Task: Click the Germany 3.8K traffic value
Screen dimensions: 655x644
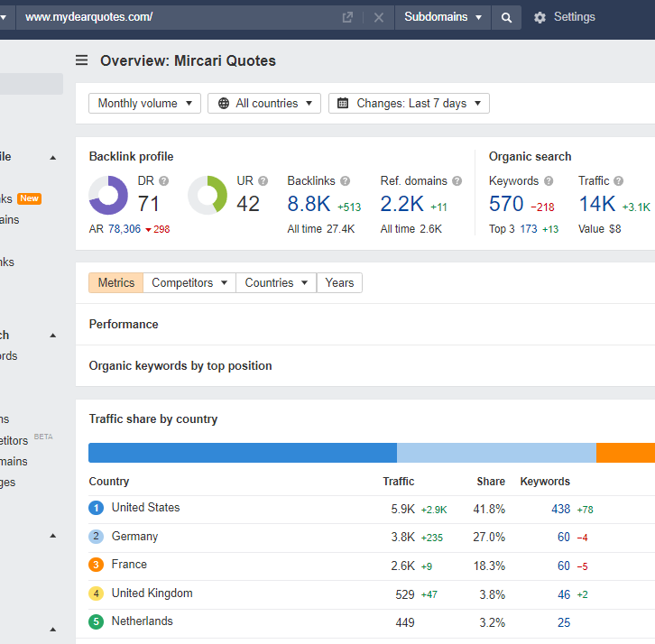Action: click(x=403, y=537)
